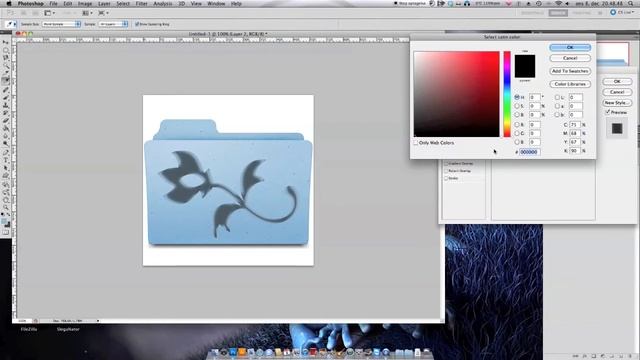Open Spotlight search in the menu bar
Viewport: 640px width, 360px height.
click(x=631, y=3)
